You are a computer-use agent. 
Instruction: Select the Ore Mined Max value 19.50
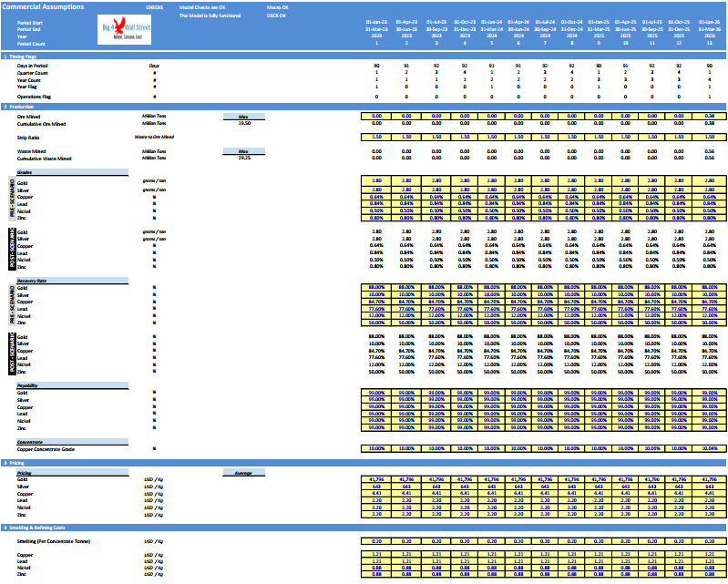pos(244,124)
